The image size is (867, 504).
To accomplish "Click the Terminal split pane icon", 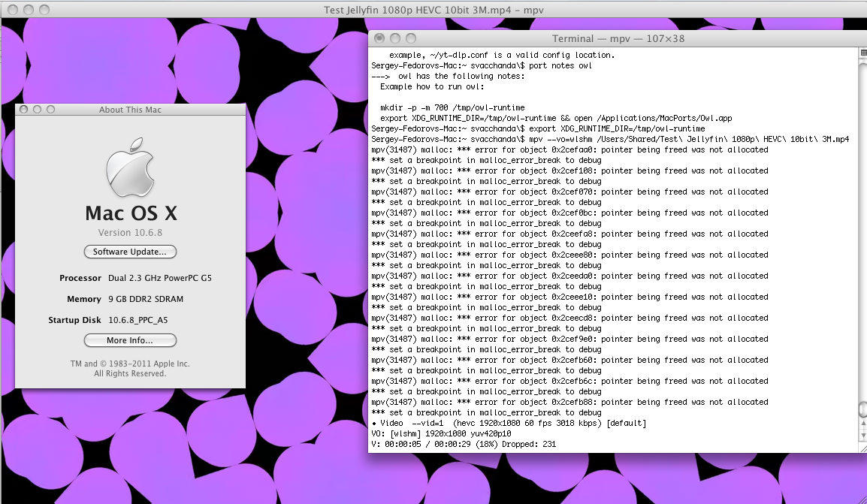I will (864, 53).
